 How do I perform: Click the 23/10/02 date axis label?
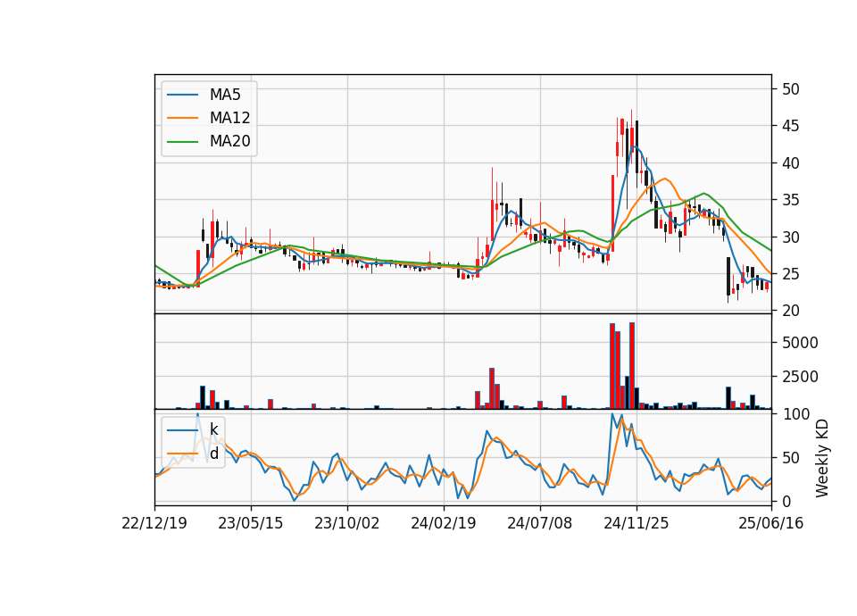(x=346, y=523)
